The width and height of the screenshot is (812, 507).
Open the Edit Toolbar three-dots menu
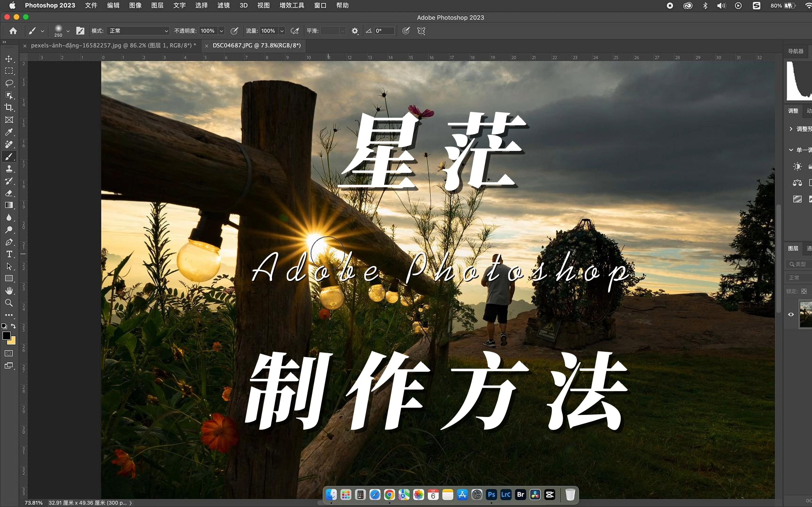[x=9, y=315]
